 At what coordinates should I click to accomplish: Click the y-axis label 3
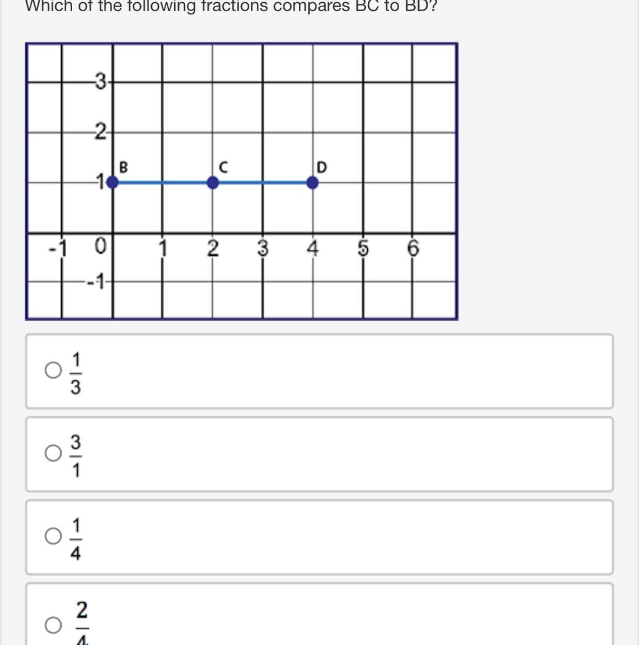(x=101, y=81)
